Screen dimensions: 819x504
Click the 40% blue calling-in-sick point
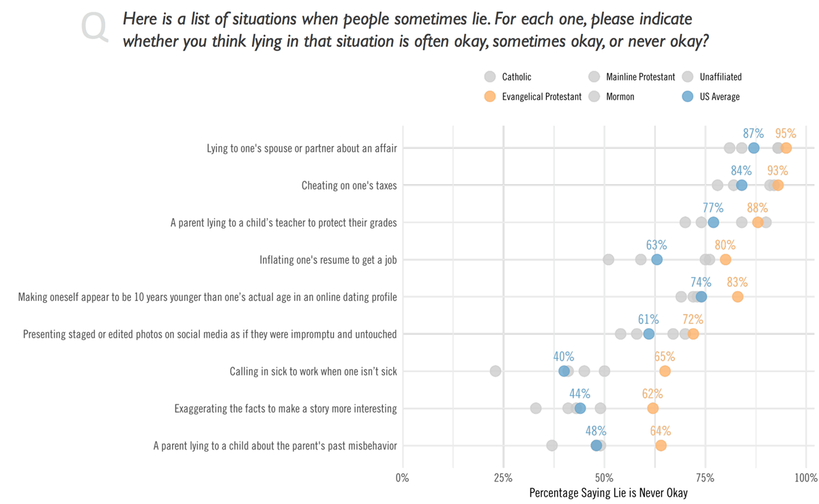(564, 371)
